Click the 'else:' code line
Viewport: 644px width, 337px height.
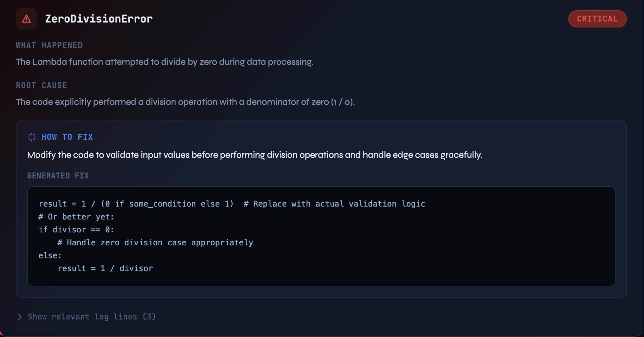pyautogui.click(x=50, y=256)
